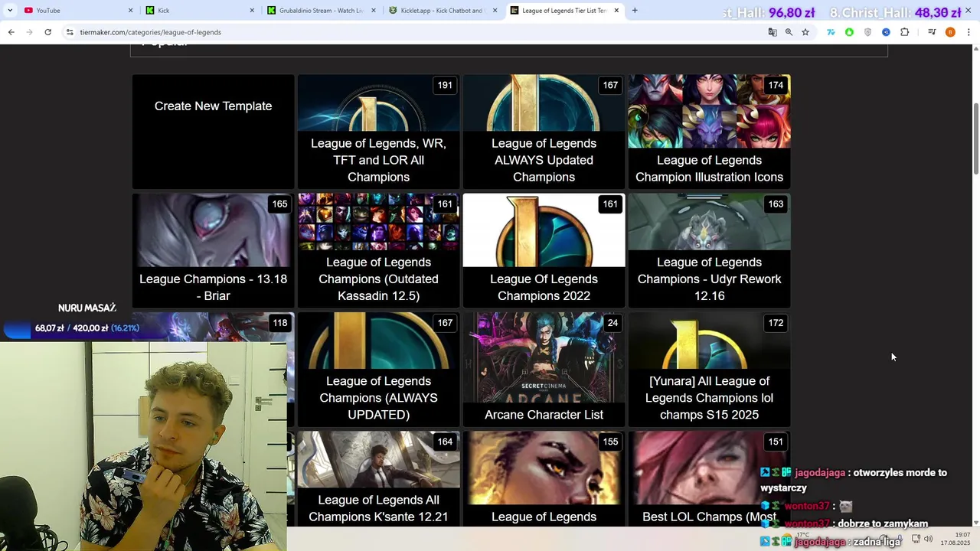980x551 pixels.
Task: Open template card with 155 count
Action: pos(544,478)
